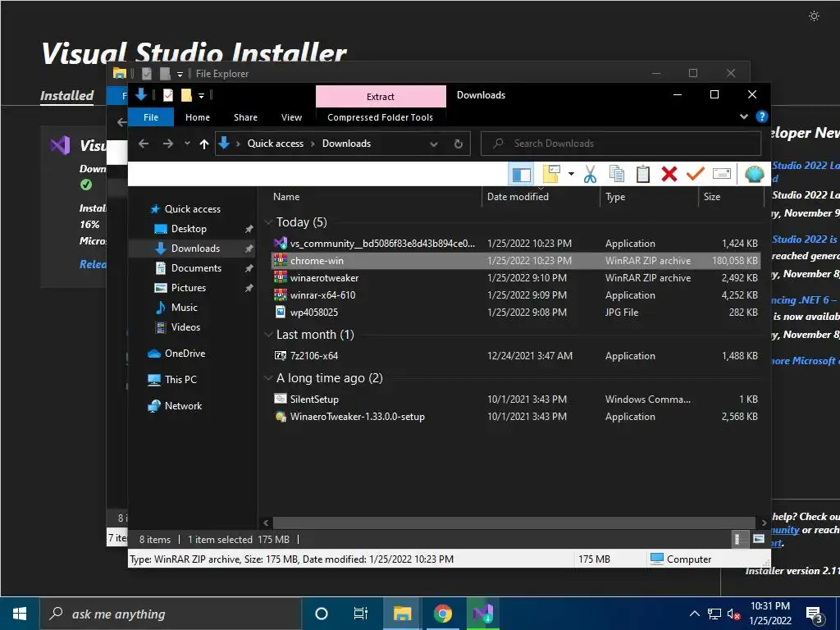The height and width of the screenshot is (630, 840).
Task: Open the recent locations chevron
Action: point(187,144)
